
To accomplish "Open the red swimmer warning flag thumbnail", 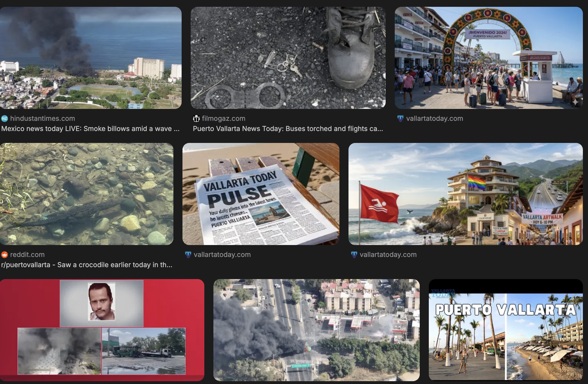I will click(x=465, y=194).
